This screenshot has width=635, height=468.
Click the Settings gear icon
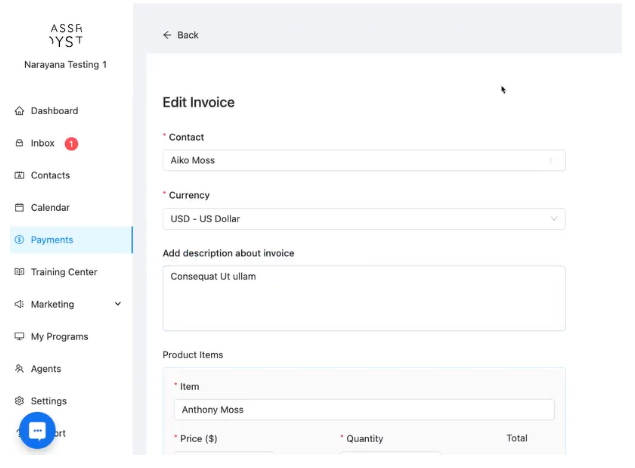pos(19,401)
